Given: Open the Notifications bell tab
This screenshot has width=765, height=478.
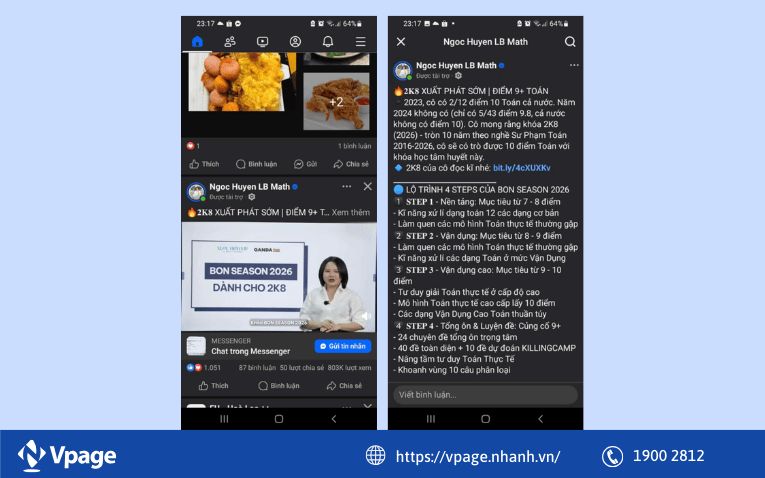Looking at the screenshot, I should coord(328,42).
